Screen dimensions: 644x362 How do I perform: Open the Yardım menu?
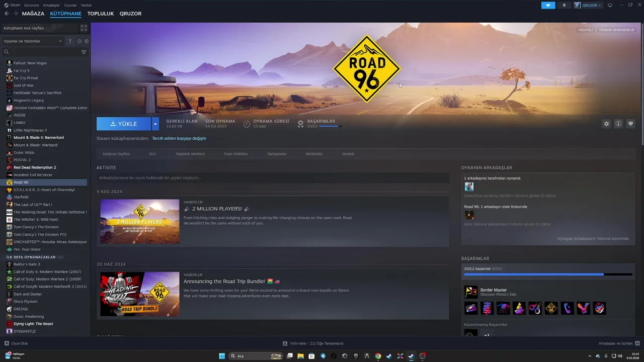[86, 5]
